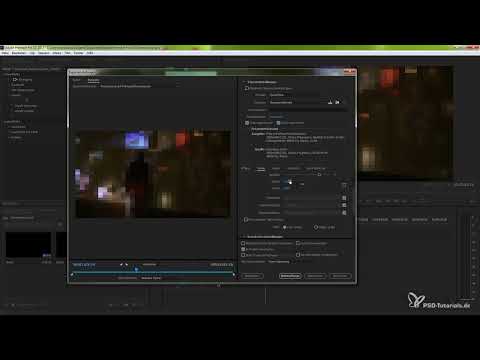Toggle field order match-source checkbox
480x360 pixels.
point(344,205)
